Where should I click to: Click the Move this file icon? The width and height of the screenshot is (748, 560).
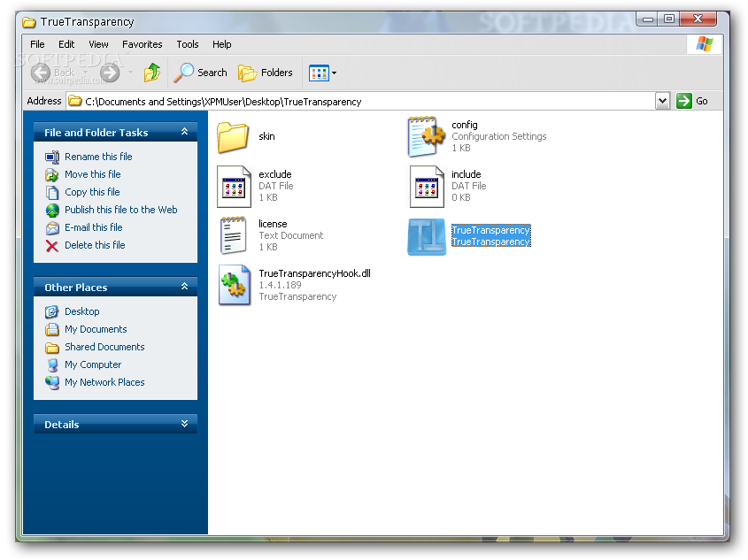52,175
